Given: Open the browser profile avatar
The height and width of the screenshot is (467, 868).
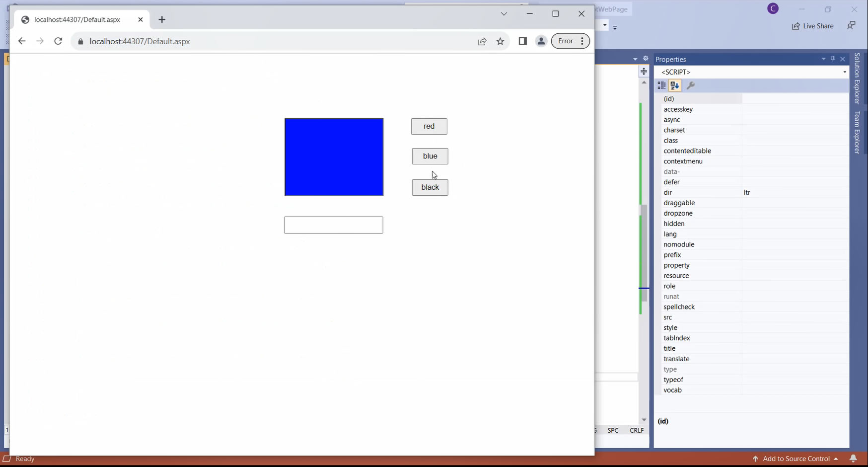Looking at the screenshot, I should tap(541, 41).
